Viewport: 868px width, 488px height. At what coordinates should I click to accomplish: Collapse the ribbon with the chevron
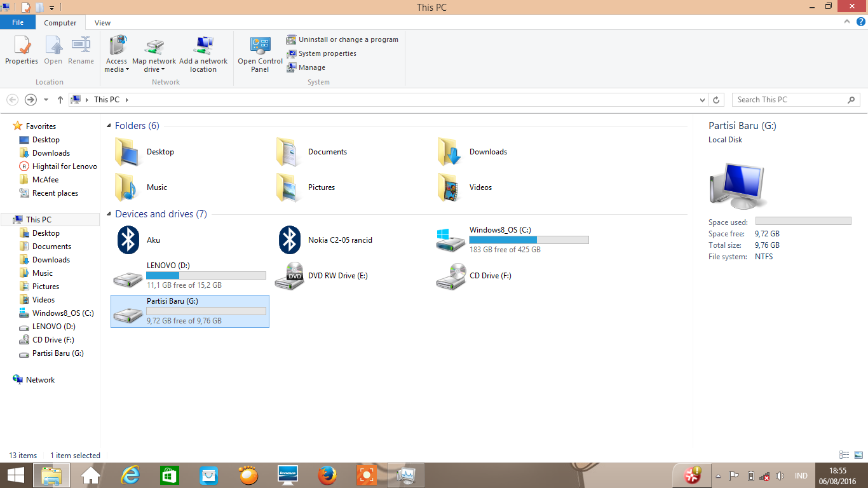pyautogui.click(x=846, y=22)
